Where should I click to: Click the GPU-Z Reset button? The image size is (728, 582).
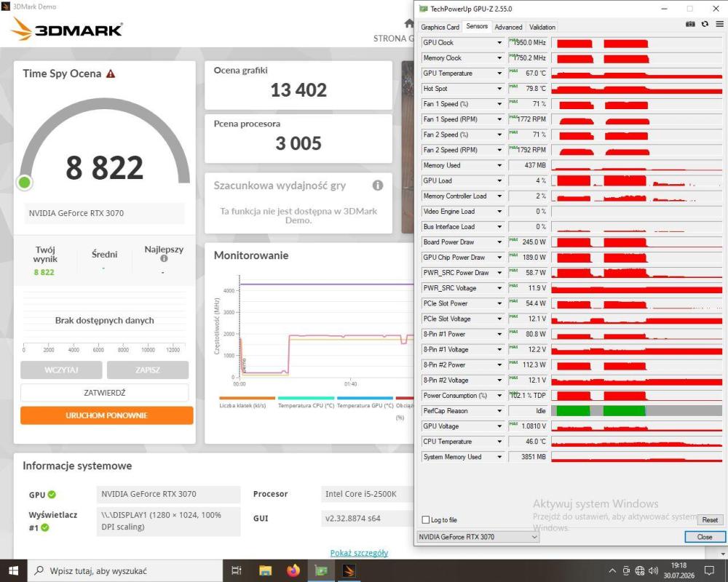(x=710, y=520)
